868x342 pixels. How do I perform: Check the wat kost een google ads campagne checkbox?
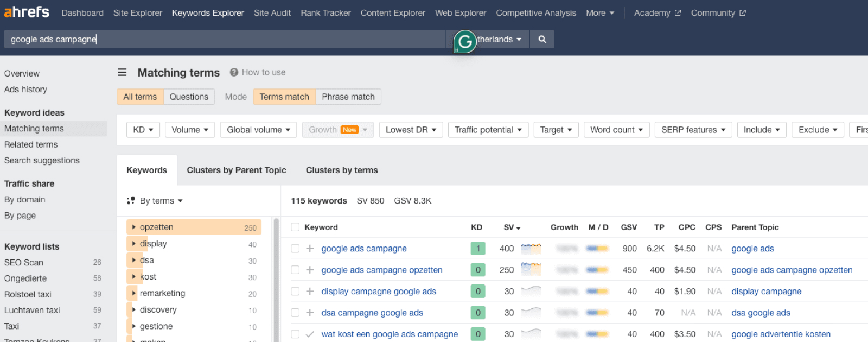(295, 334)
